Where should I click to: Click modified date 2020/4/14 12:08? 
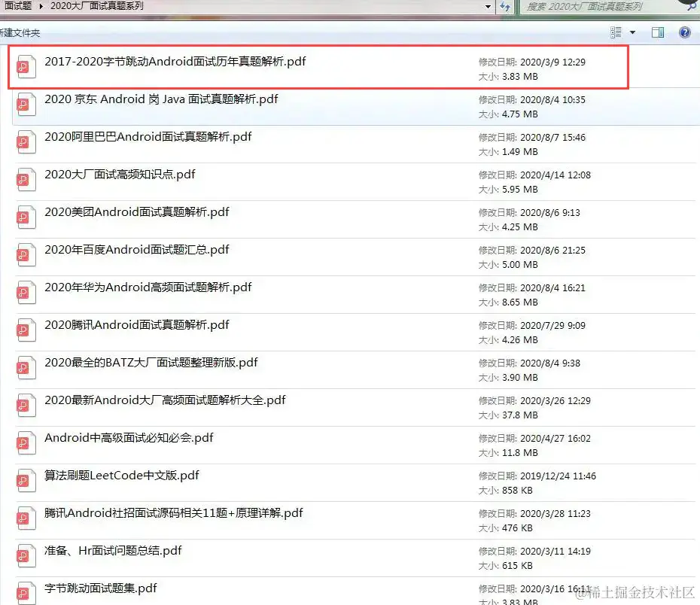(x=555, y=175)
